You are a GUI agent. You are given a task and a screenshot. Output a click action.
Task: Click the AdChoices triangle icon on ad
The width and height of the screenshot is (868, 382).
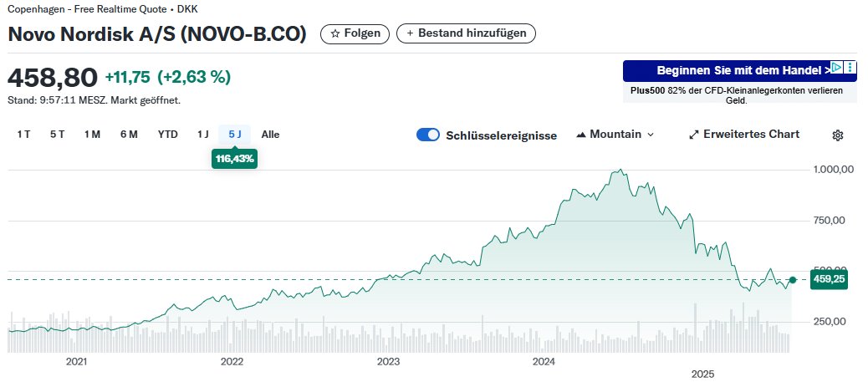836,68
